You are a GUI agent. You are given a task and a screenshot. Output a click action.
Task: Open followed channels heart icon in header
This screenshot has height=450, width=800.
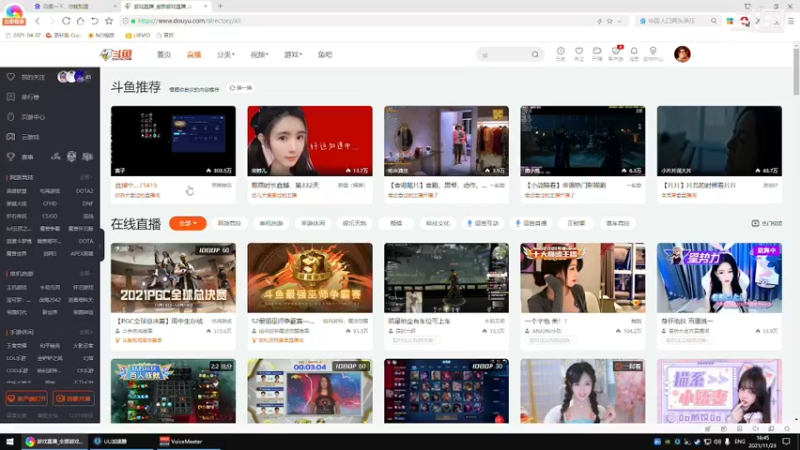pos(579,54)
